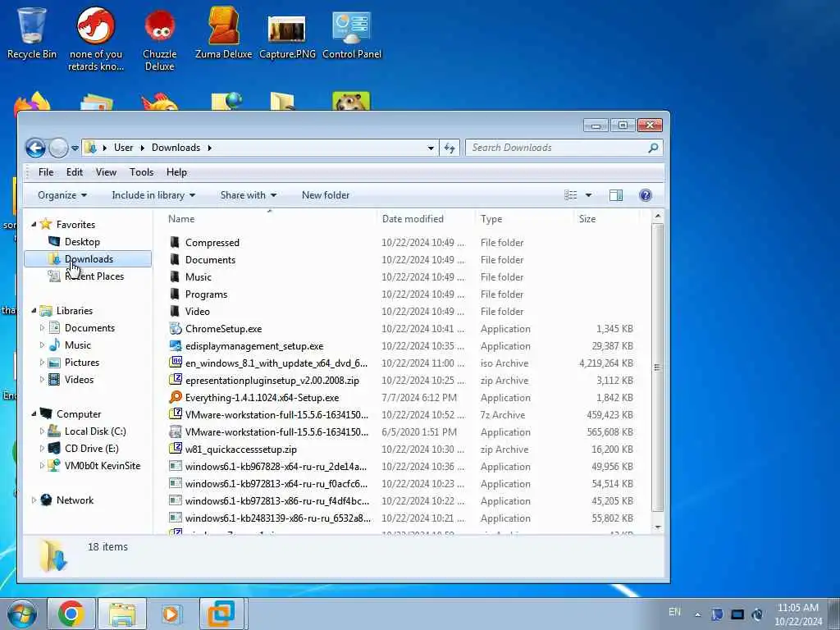
Task: Toggle the preview pane button
Action: 615,195
